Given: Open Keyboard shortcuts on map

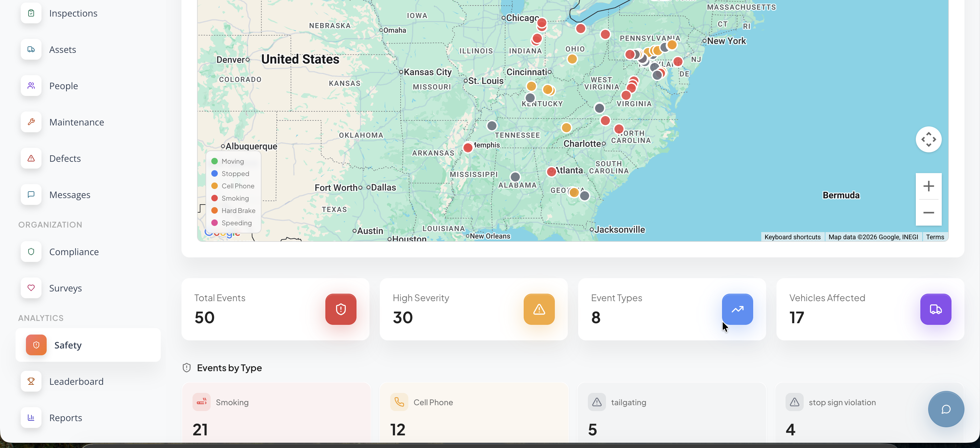Looking at the screenshot, I should coord(792,237).
